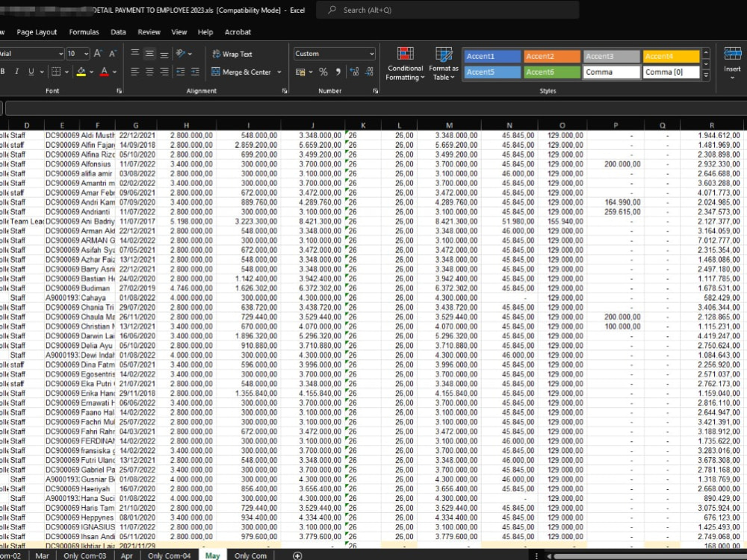
Task: Decrease Decimal places
Action: click(369, 72)
